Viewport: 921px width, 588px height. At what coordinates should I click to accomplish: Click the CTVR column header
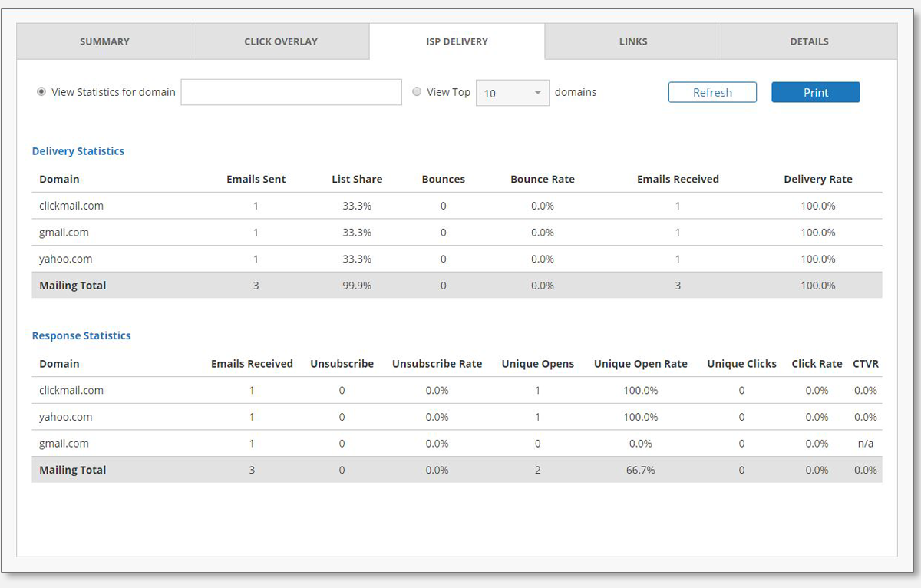pos(866,364)
